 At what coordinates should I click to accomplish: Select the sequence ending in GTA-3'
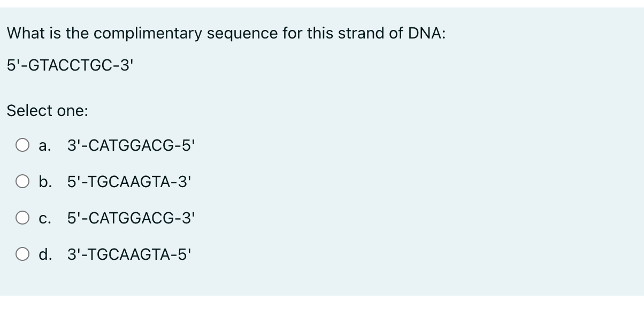pyautogui.click(x=129, y=181)
